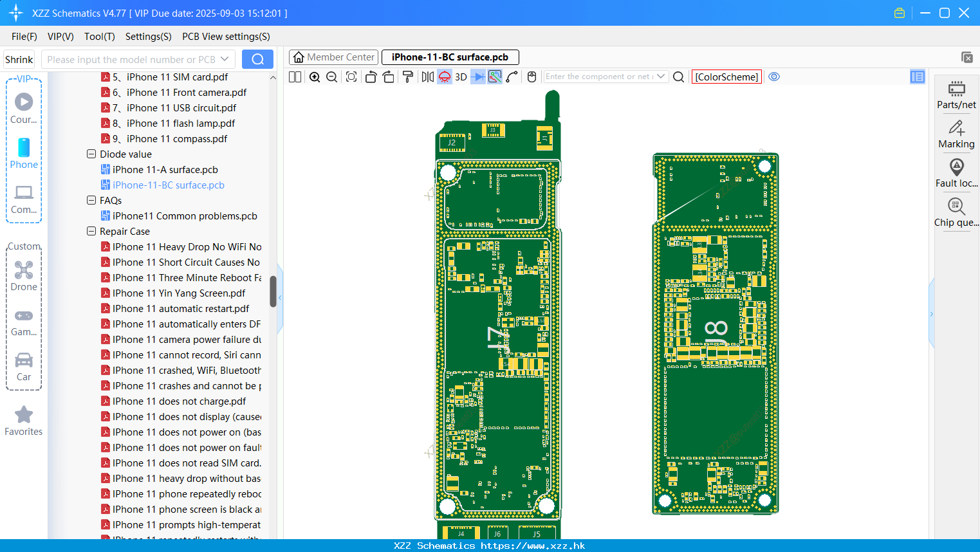Open the Tool(T) menu

tap(100, 37)
